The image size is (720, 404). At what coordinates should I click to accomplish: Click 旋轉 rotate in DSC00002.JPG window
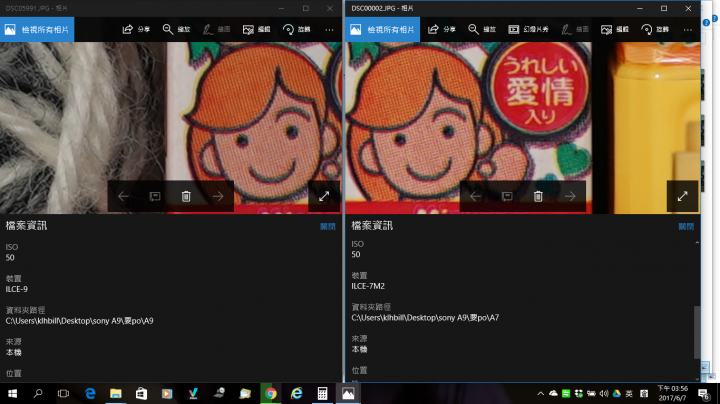[x=655, y=29]
